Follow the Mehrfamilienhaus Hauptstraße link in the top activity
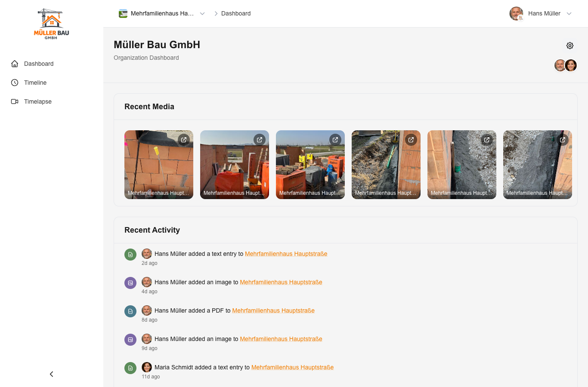 click(x=286, y=254)
